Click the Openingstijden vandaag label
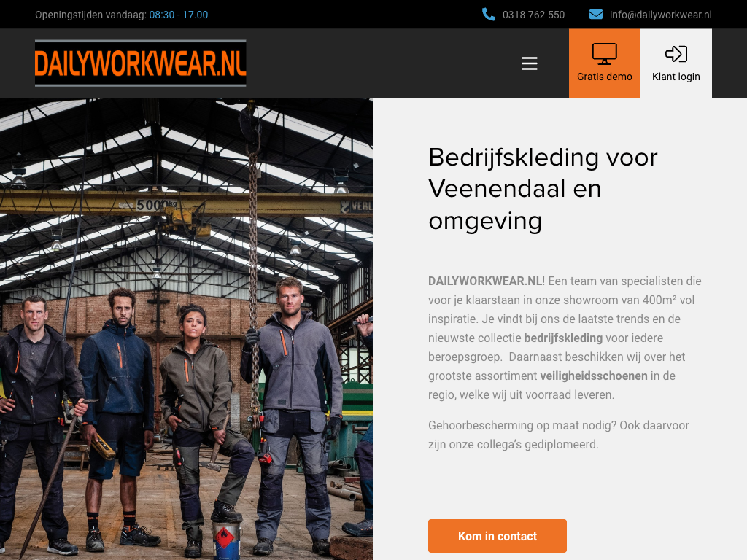The height and width of the screenshot is (560, 747). tap(90, 15)
